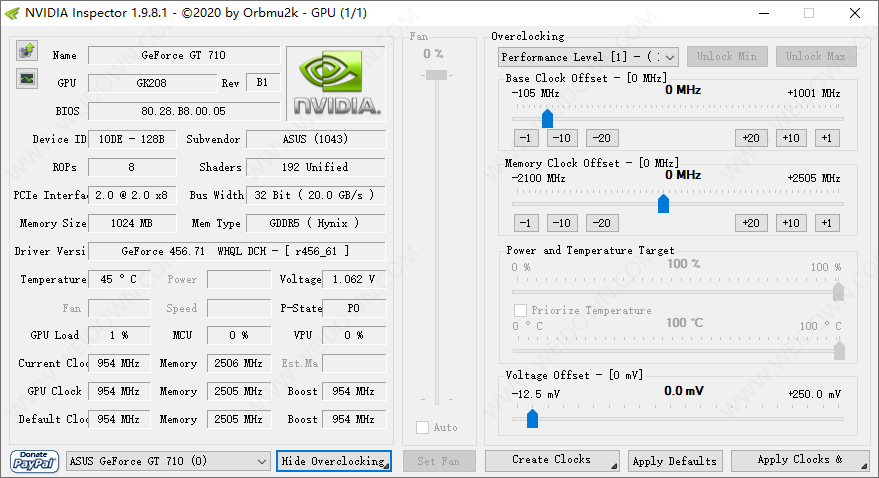The image size is (879, 478).
Task: Click the Rev field B1
Action: (x=262, y=83)
